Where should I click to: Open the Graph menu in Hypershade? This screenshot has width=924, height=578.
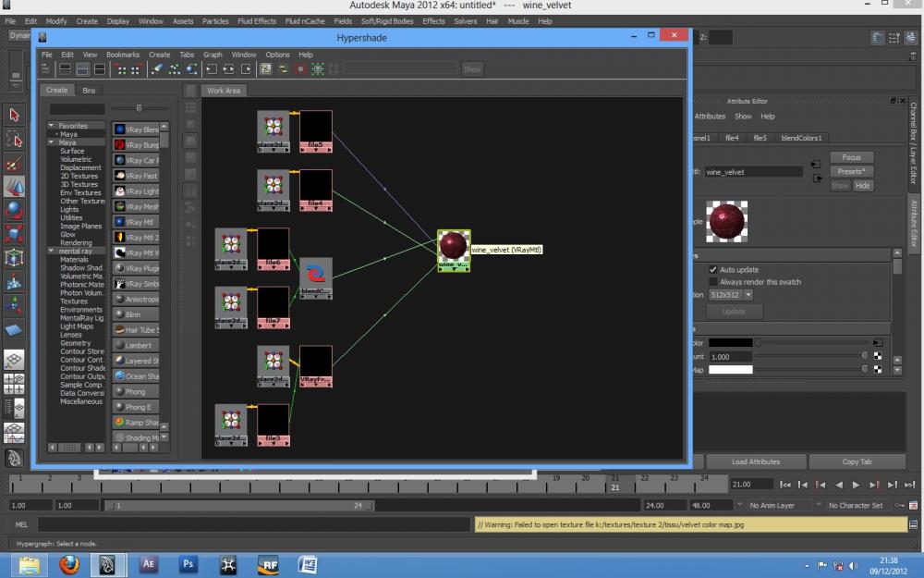(213, 55)
